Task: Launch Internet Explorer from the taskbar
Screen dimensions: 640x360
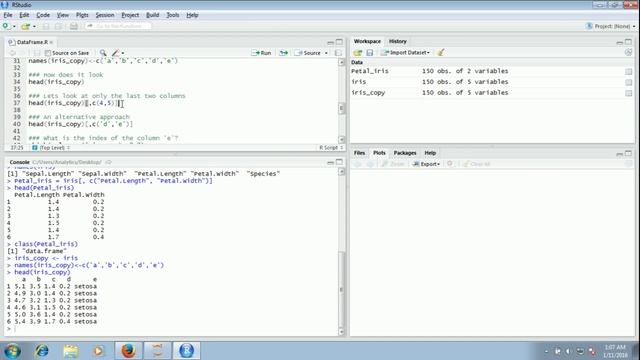Action: coord(42,351)
